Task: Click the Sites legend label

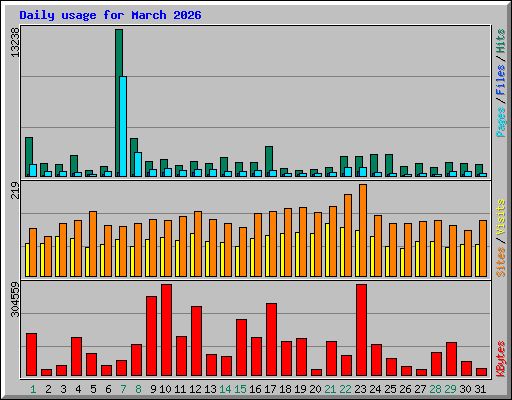Action: point(500,262)
